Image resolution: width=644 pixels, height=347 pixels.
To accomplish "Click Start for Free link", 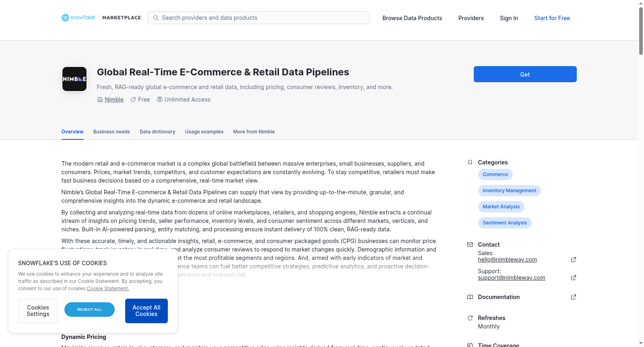I will coord(552,18).
